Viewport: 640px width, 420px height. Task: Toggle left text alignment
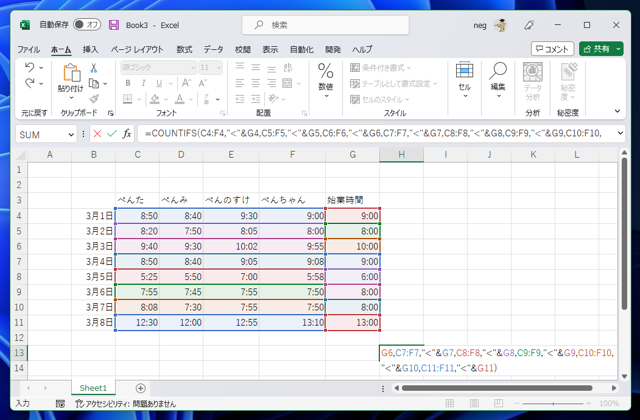point(240,83)
